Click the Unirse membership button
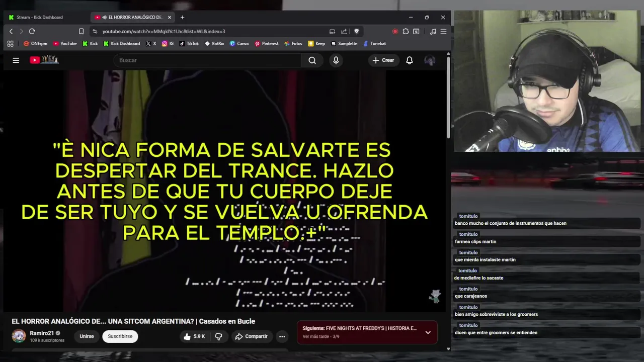Screen dimensions: 644x362 (87, 336)
